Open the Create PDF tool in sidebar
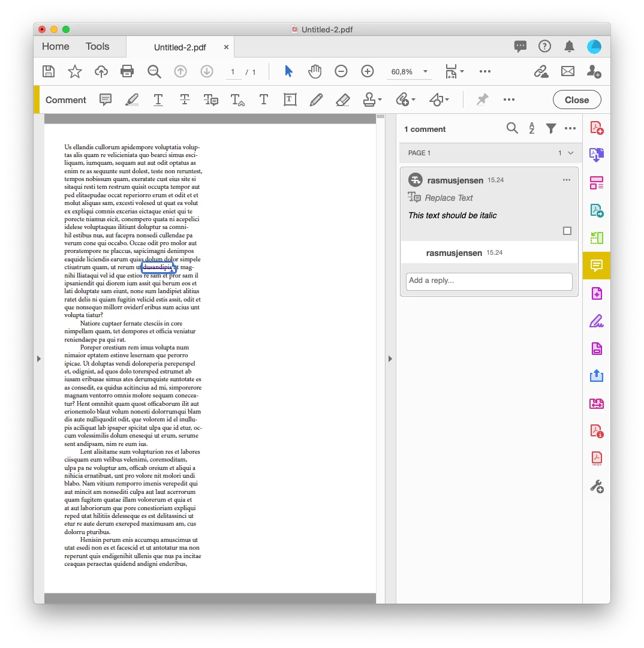 (597, 128)
